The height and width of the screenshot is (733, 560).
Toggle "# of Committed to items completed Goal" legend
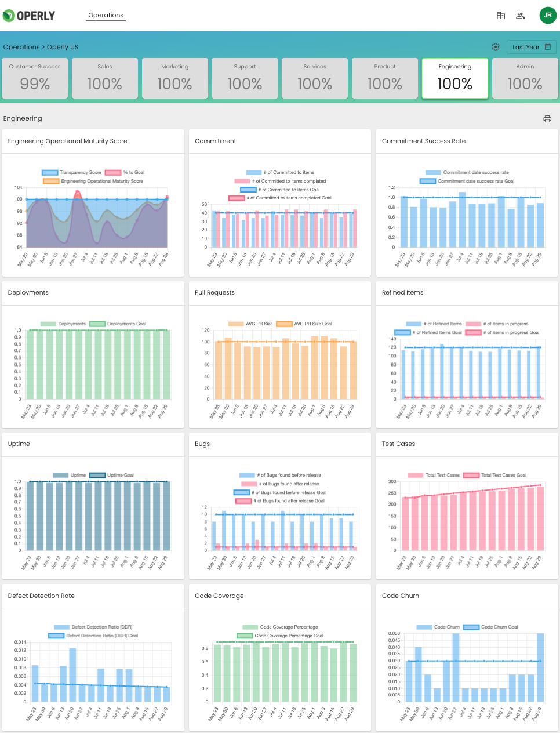[x=280, y=198]
